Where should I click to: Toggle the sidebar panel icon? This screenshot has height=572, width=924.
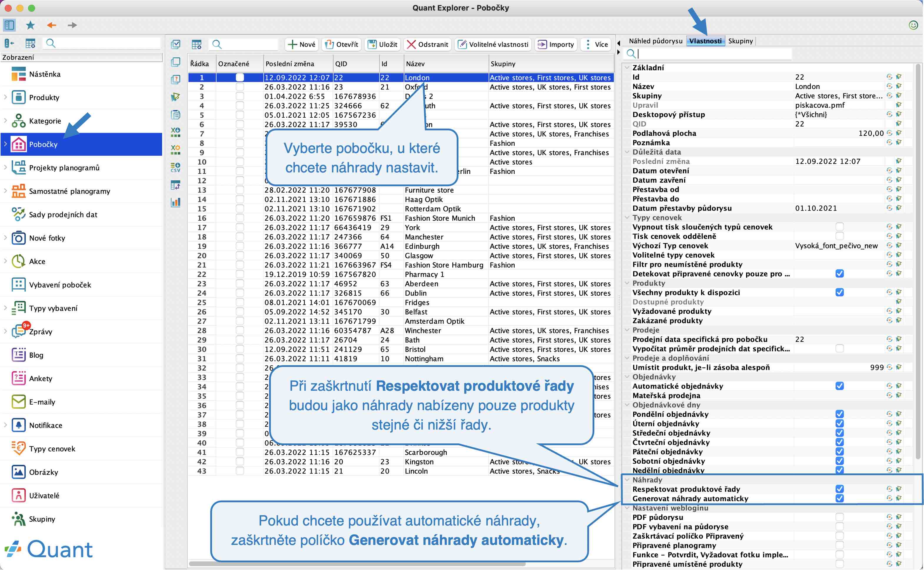click(x=9, y=25)
